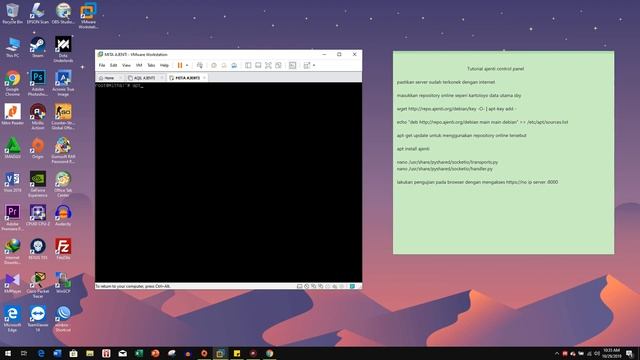Click the green message log status icon

tap(352, 287)
